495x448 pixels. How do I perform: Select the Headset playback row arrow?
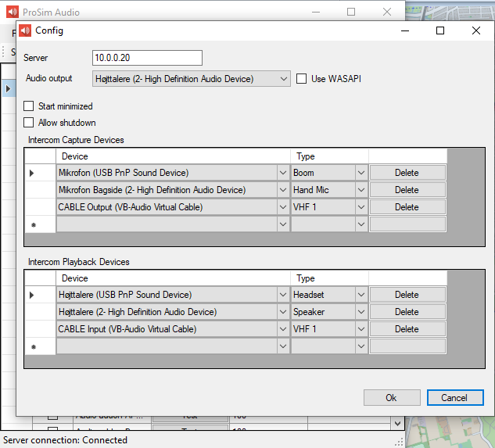pos(32,295)
